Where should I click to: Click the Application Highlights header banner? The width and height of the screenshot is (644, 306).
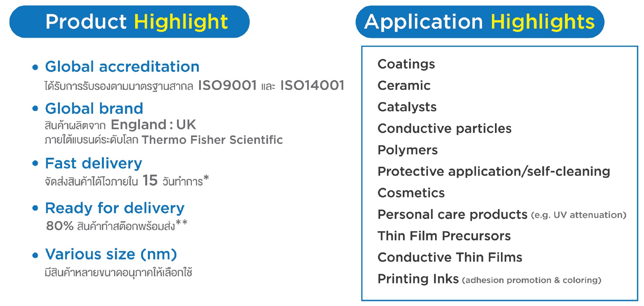479,22
